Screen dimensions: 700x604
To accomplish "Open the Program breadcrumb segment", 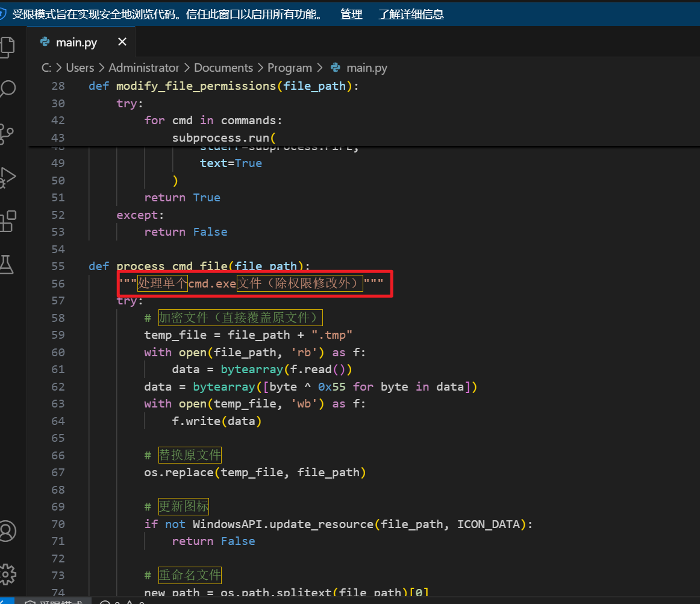I will point(289,68).
